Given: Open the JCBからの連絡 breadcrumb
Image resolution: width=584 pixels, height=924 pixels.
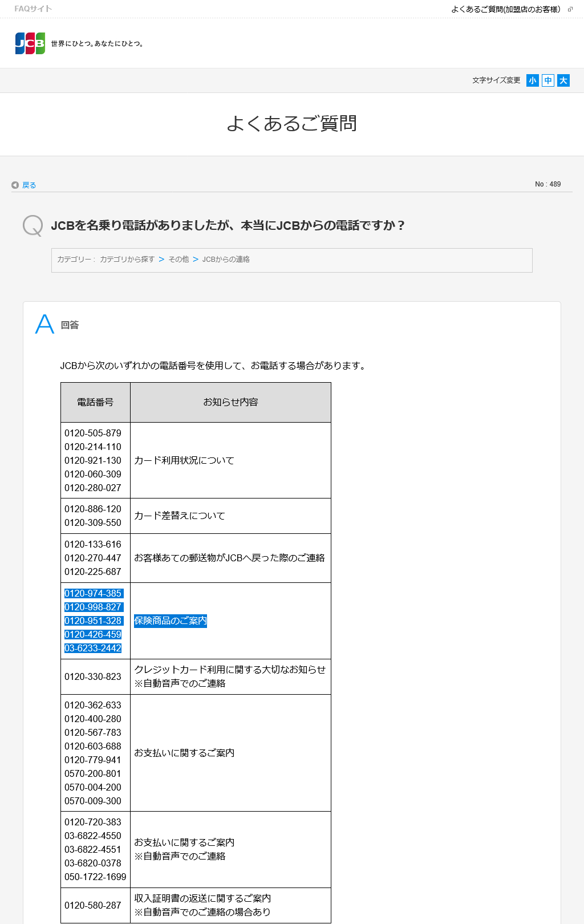Looking at the screenshot, I should [226, 260].
